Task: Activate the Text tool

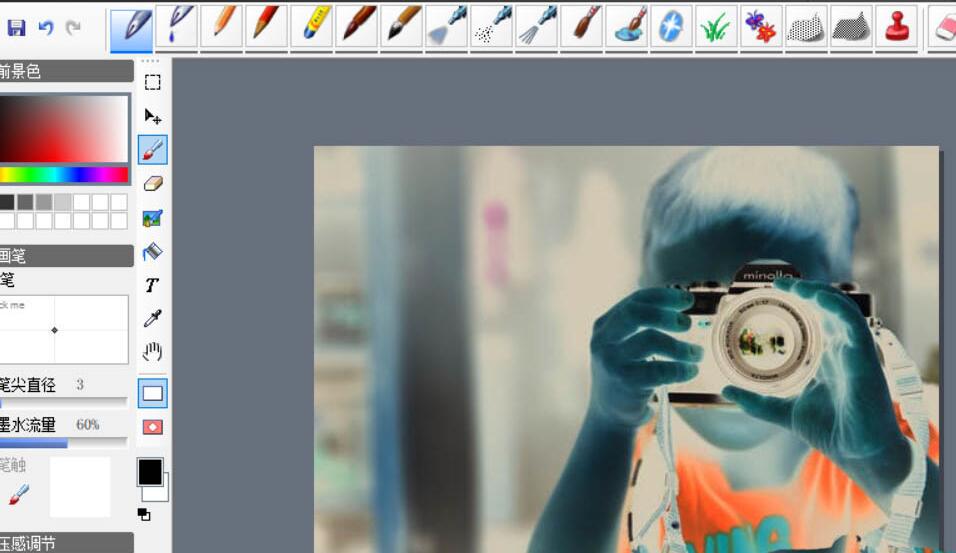Action: [x=152, y=285]
